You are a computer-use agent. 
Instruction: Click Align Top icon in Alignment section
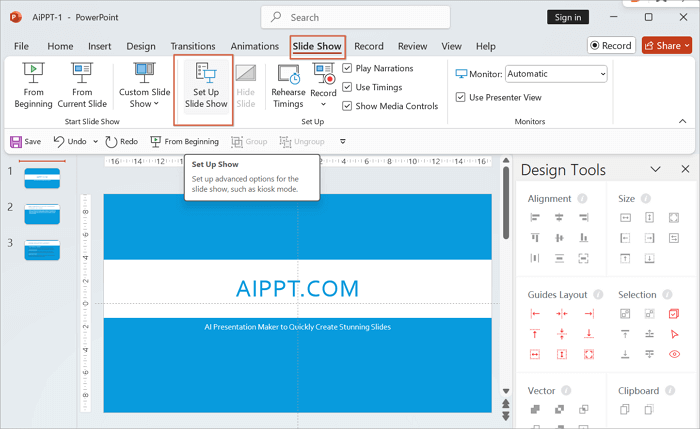pyautogui.click(x=535, y=237)
